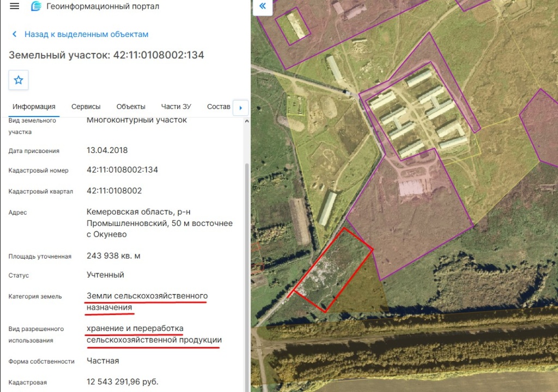This screenshot has height=392, width=558.
Task: Switch to the Состав tab
Action: tap(219, 107)
